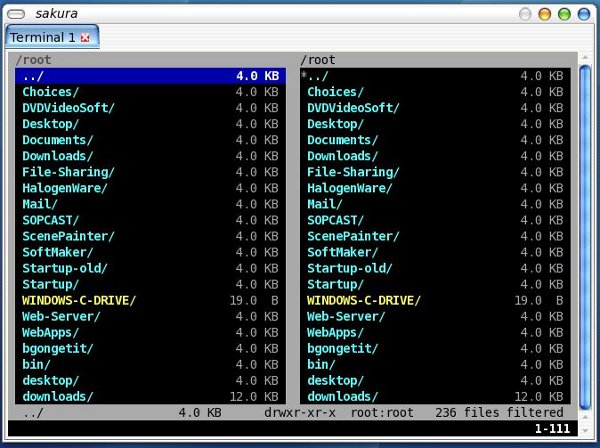Close Terminal 1 tab with red X
600x448 pixels.
[x=85, y=37]
